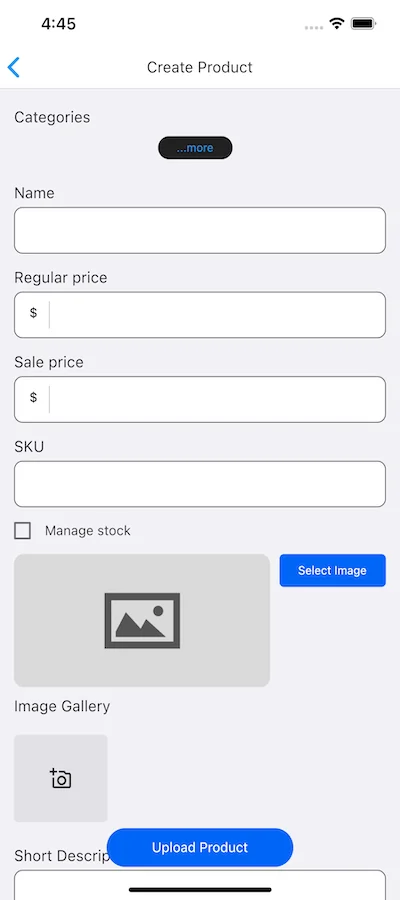Tap the Wi-Fi status icon
This screenshot has height=900, width=400.
(337, 24)
